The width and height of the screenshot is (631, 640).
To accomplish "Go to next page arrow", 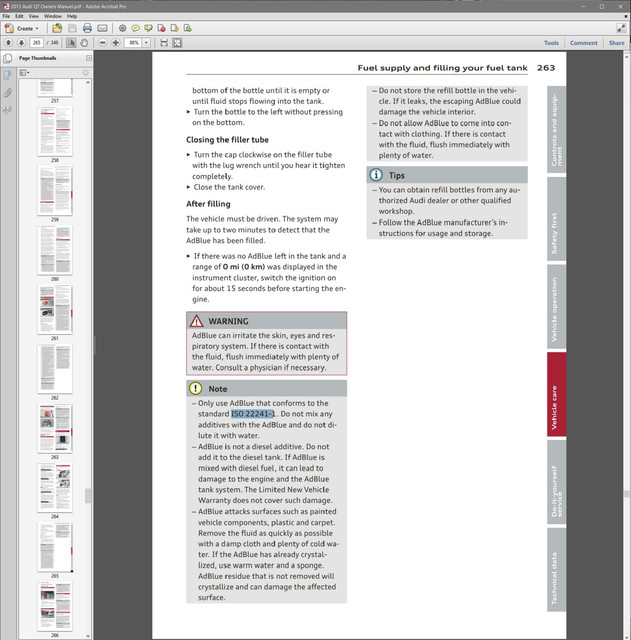I will click(x=22, y=42).
